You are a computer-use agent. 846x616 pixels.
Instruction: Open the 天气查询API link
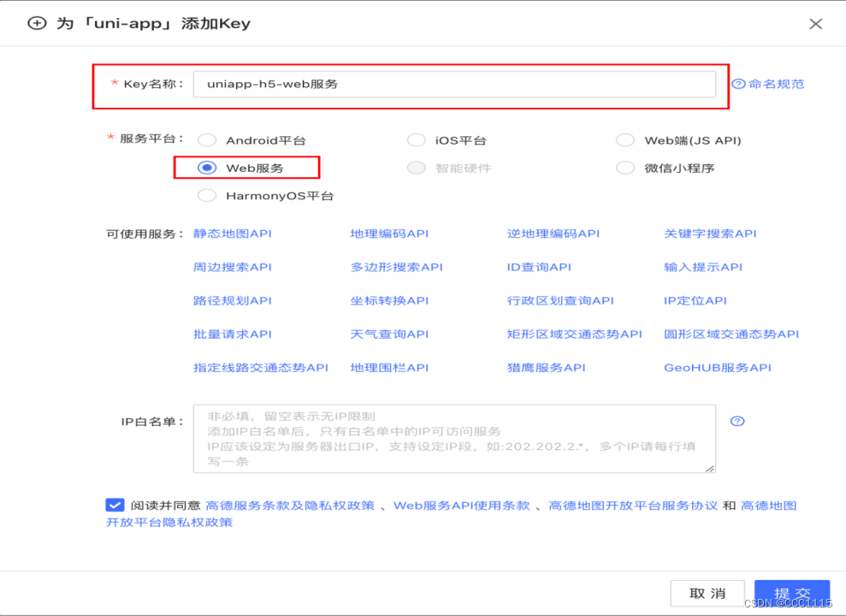pyautogui.click(x=389, y=334)
